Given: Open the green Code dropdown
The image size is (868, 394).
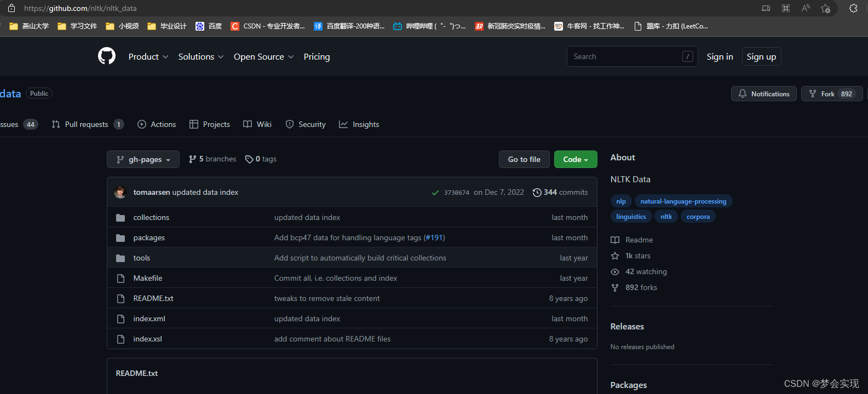Looking at the screenshot, I should [576, 159].
